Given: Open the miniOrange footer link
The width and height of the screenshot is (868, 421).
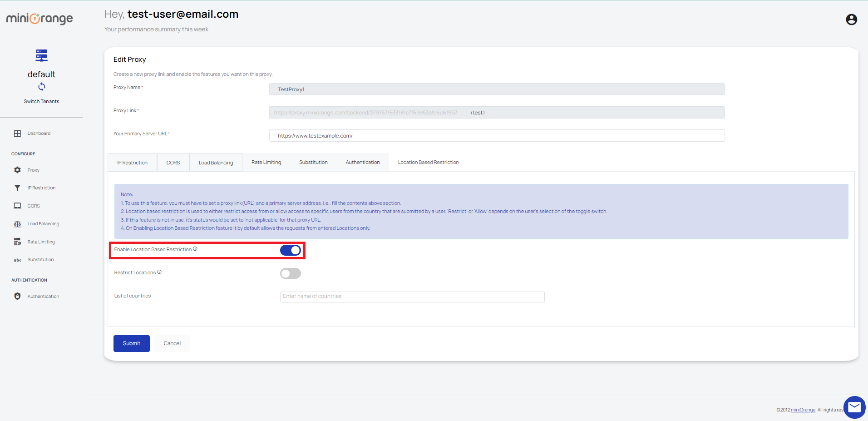Looking at the screenshot, I should coord(803,410).
